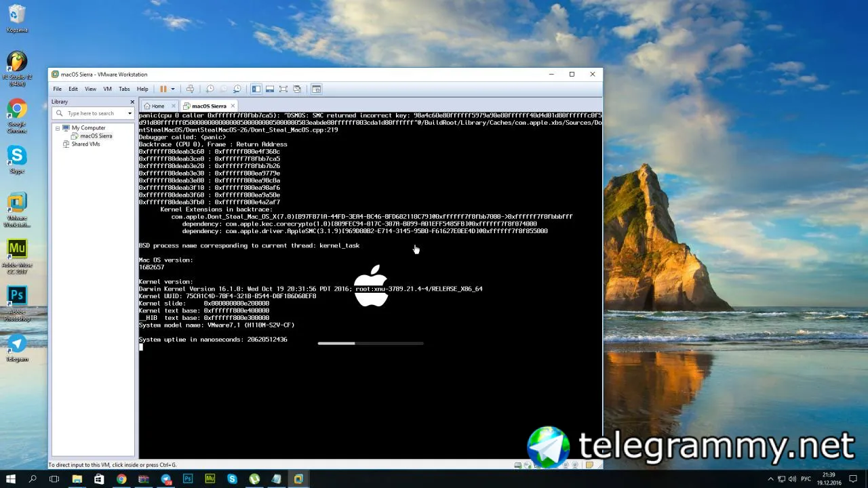Open Adobe Muse from the taskbar
The height and width of the screenshot is (488, 868).
point(210,479)
